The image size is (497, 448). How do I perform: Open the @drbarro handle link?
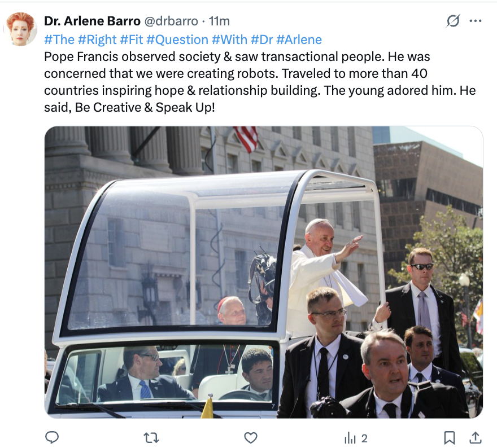click(x=171, y=21)
